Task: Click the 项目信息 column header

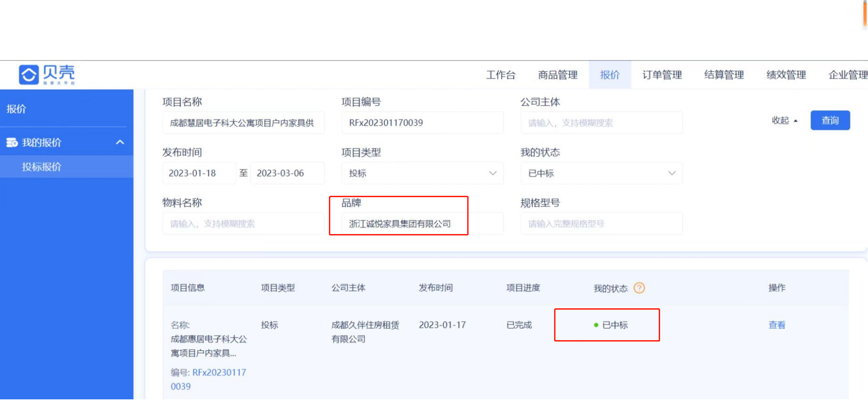Action: tap(187, 288)
